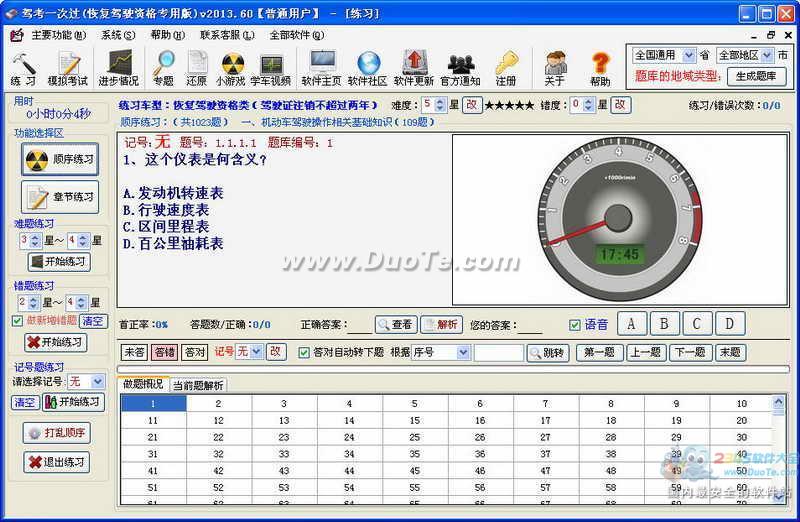Click the 模拟考试 toolbar icon

tap(68, 66)
